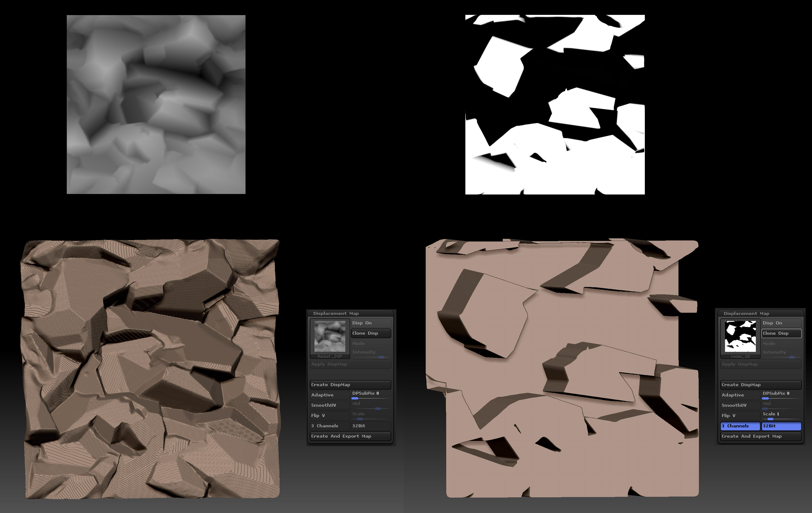Collapse the right Displacement Map panel header
Screen dimensions: 812x513
pos(746,313)
